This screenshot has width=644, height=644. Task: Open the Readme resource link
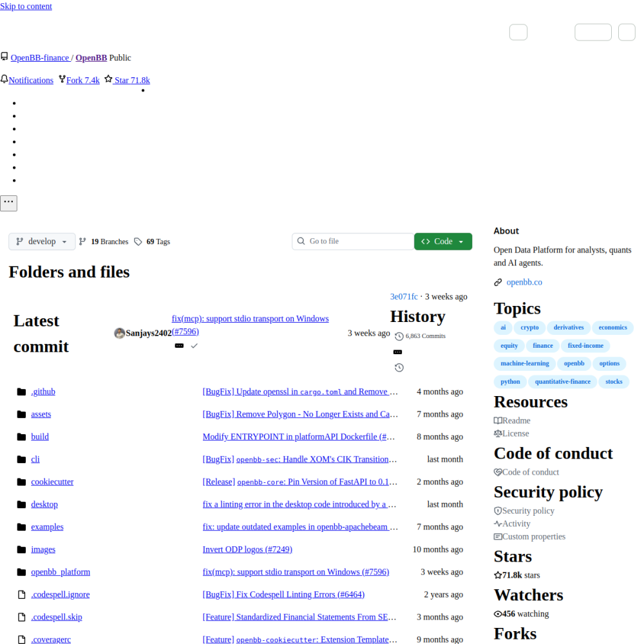coord(512,421)
